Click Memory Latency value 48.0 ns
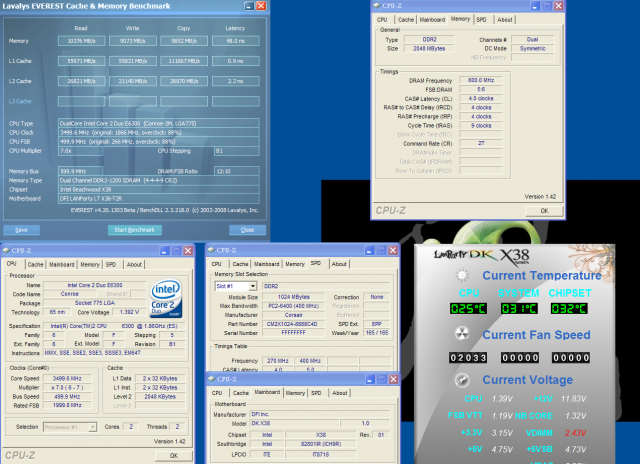This screenshot has width=640, height=464. click(236, 41)
